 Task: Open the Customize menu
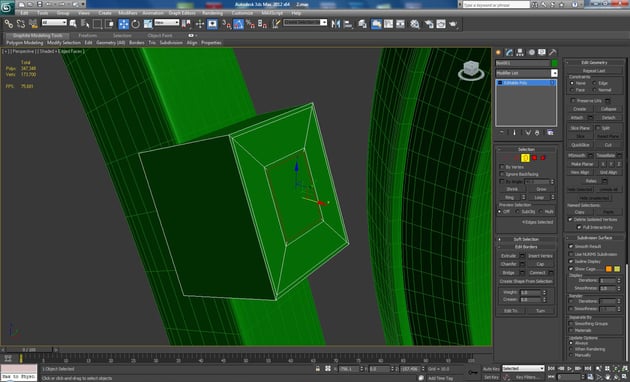coord(242,13)
